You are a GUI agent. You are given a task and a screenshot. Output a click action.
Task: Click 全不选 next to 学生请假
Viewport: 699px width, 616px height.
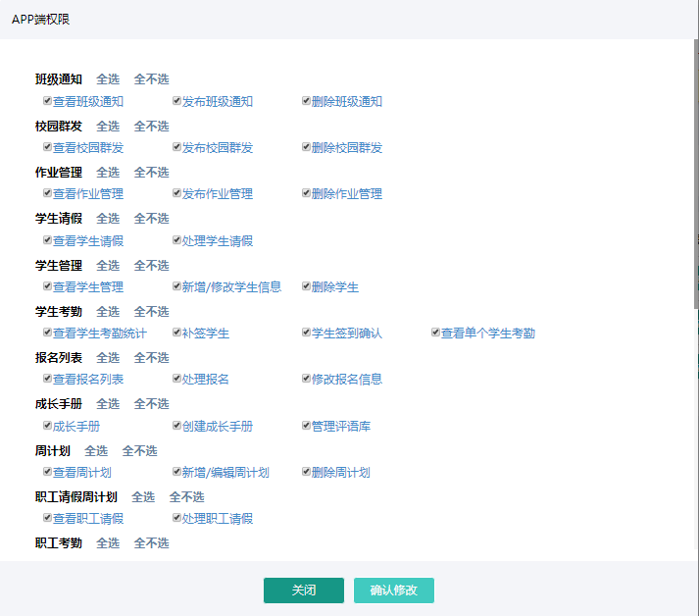tap(152, 219)
